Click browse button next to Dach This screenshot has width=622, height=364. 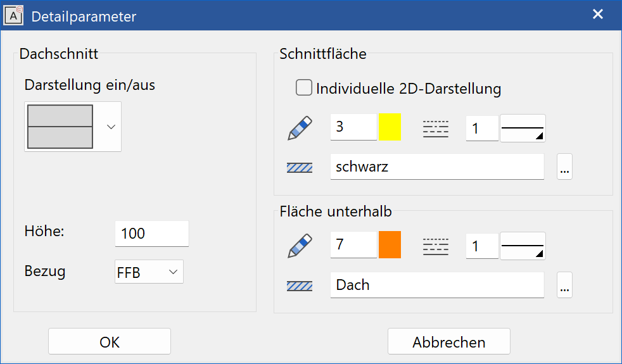[564, 286]
